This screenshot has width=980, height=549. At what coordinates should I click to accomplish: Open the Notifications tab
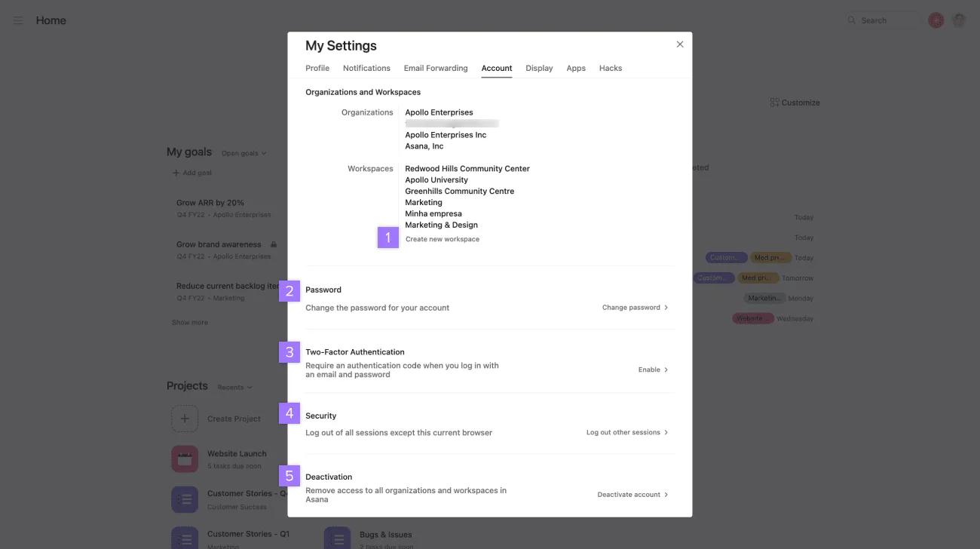tap(366, 68)
